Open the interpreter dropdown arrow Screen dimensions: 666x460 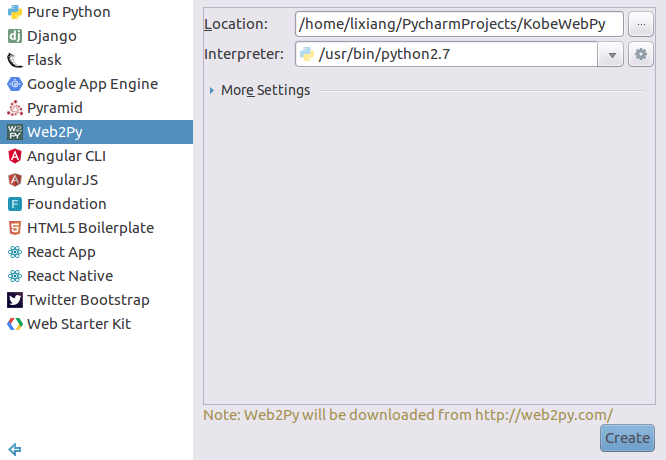coord(610,54)
